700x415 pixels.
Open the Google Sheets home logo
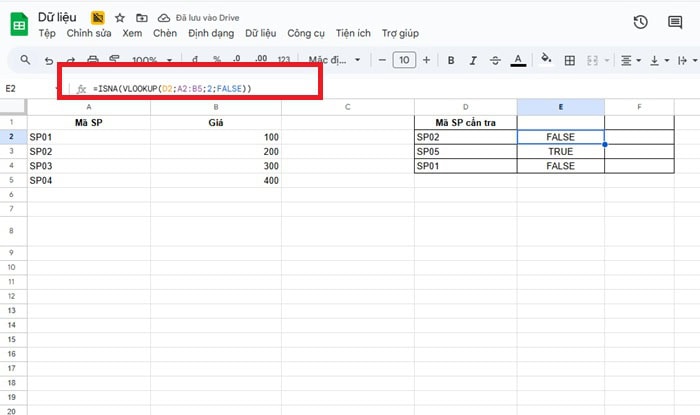(18, 24)
